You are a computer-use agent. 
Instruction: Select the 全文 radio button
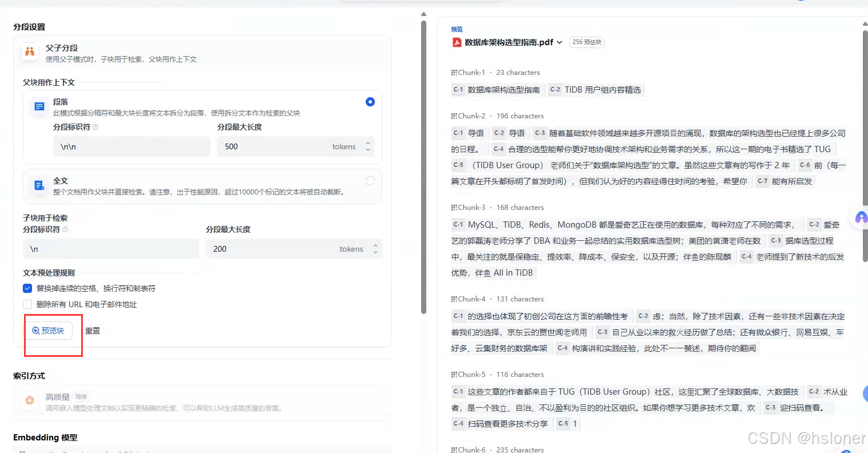tap(370, 181)
